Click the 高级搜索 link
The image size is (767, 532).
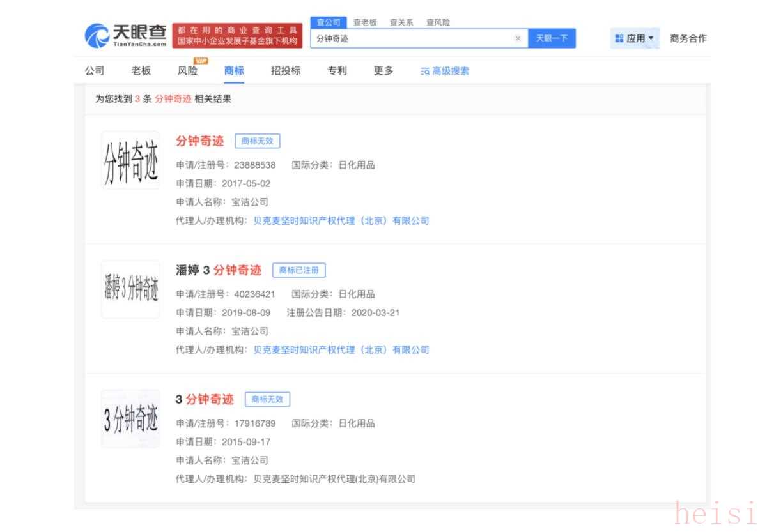445,71
